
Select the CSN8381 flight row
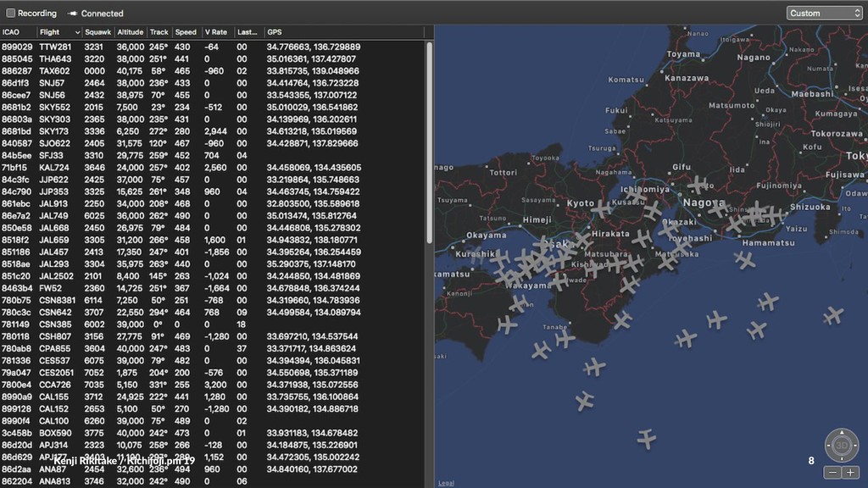[213, 301]
